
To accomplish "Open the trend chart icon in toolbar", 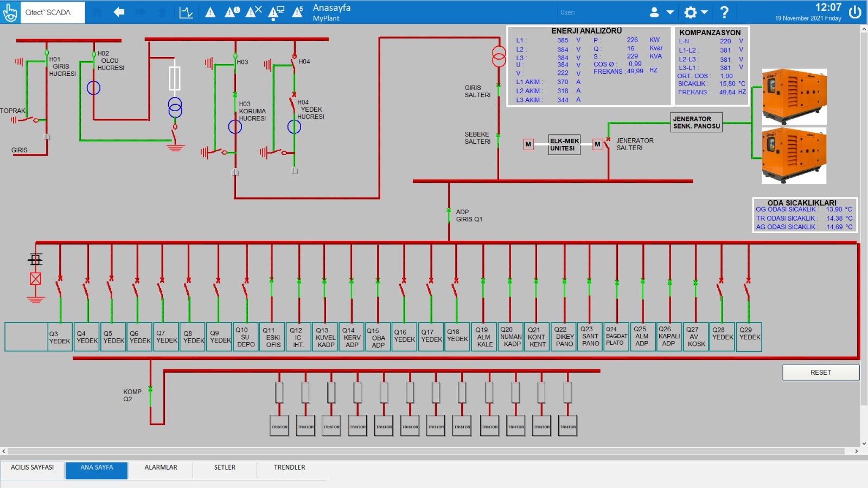I will [x=186, y=12].
